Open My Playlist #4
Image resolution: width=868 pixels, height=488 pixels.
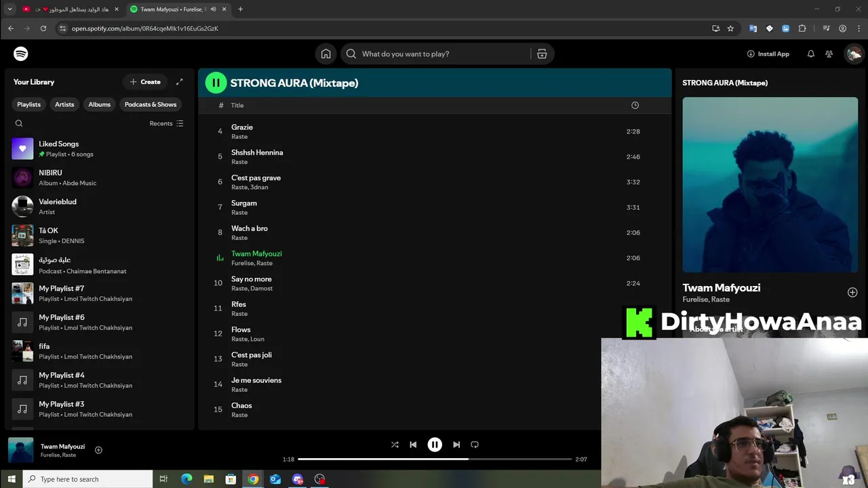pyautogui.click(x=98, y=380)
